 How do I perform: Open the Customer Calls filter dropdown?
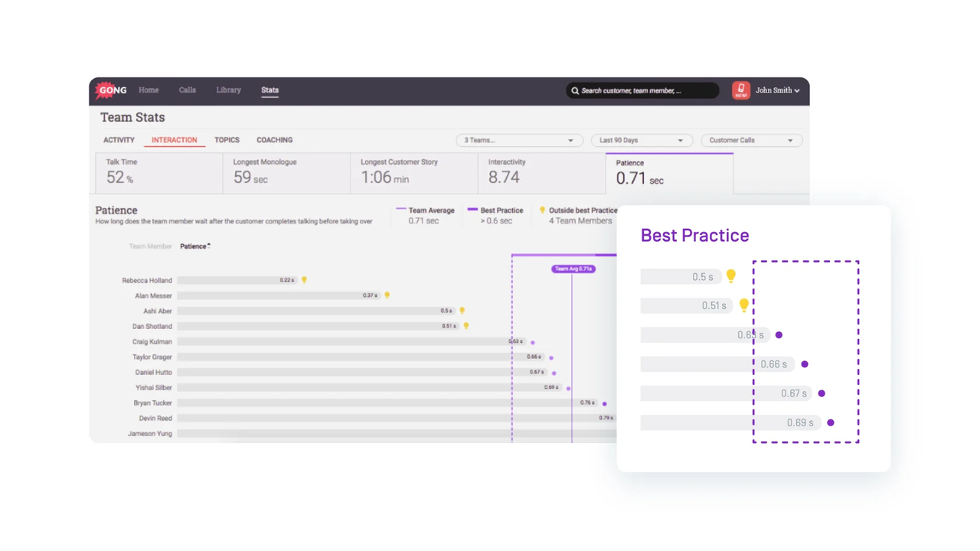pos(750,141)
